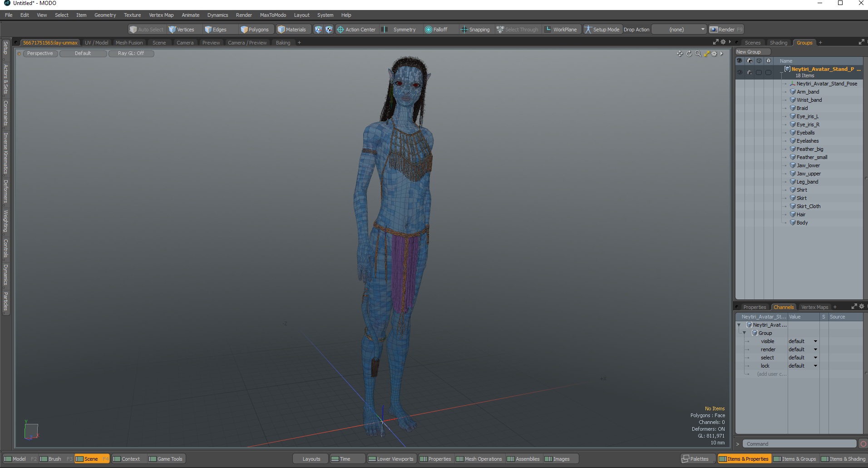Open the lock channel default dropdown
Image resolution: width=868 pixels, height=468 pixels.
pos(803,366)
